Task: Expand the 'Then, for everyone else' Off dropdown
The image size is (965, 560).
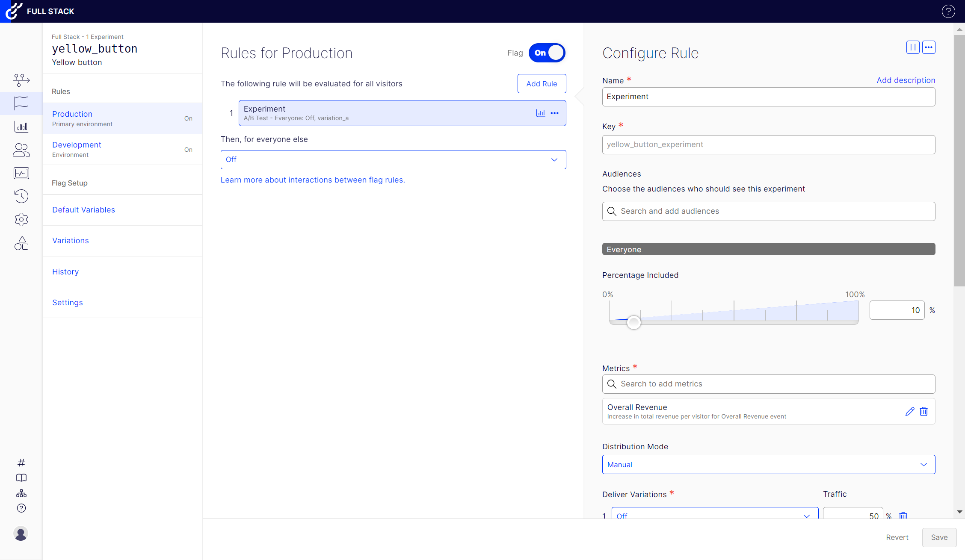Action: [x=393, y=159]
